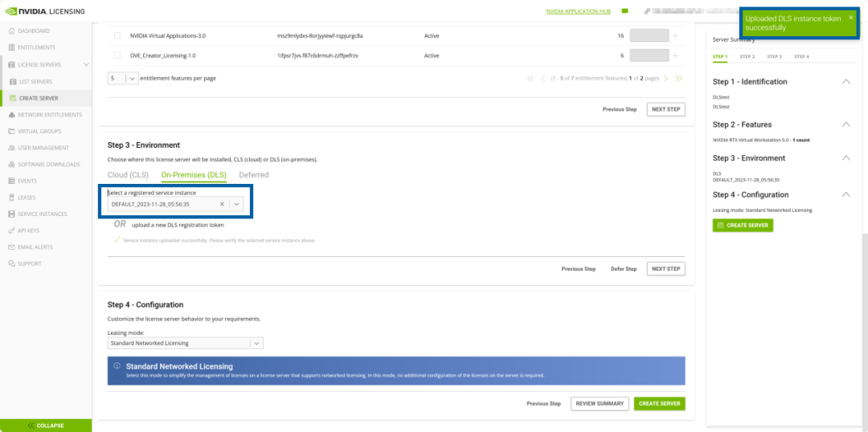Jump to last page of entitlement features
Viewport: 868px width, 432px height.
click(x=678, y=79)
